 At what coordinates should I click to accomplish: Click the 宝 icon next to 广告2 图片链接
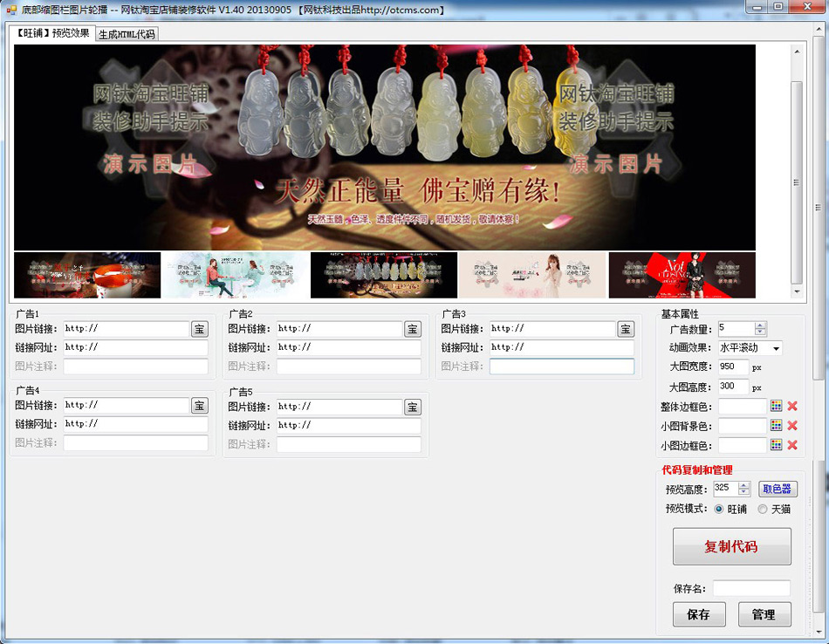(x=412, y=329)
